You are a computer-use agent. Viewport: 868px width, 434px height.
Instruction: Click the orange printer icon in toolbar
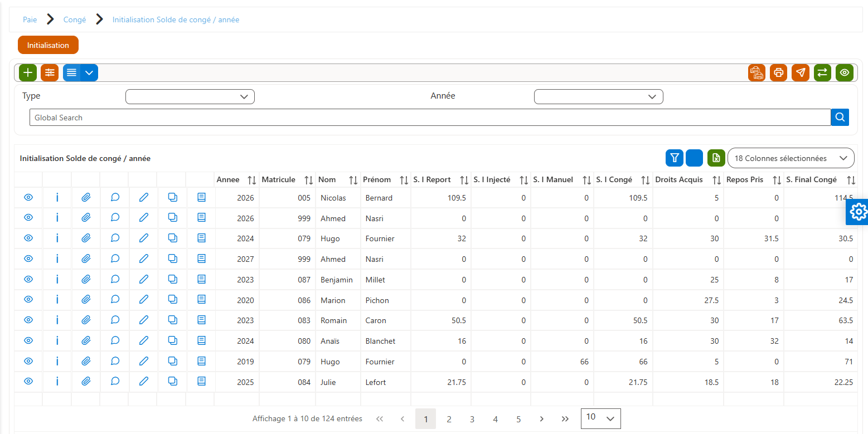(779, 72)
